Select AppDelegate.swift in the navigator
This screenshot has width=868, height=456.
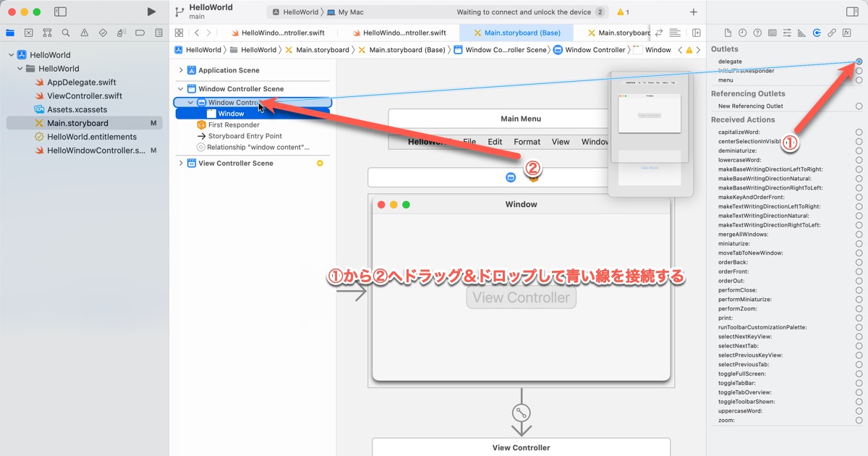[82, 83]
